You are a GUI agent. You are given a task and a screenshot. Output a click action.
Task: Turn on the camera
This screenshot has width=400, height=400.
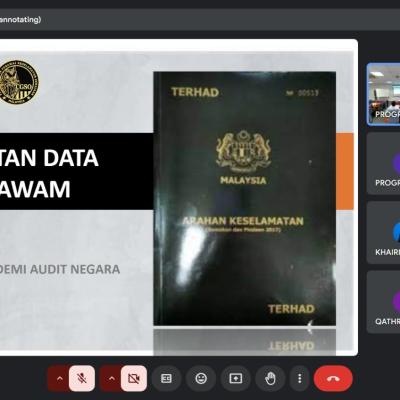coord(134,378)
